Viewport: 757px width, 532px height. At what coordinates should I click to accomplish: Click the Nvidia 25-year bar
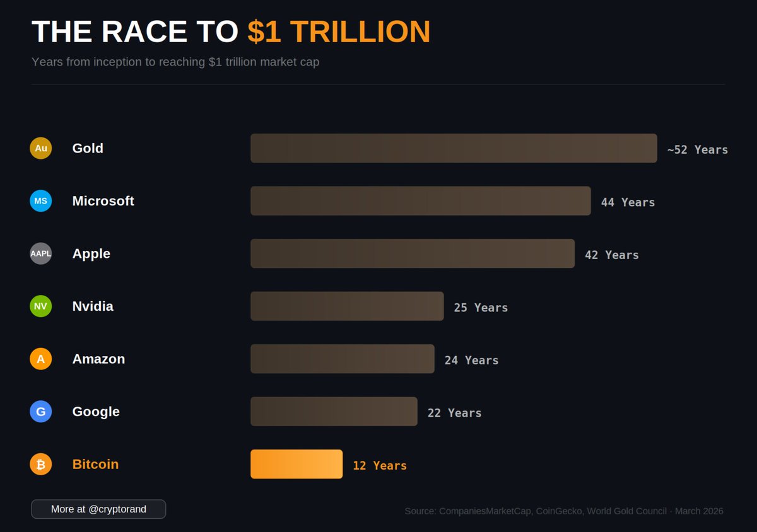click(347, 306)
